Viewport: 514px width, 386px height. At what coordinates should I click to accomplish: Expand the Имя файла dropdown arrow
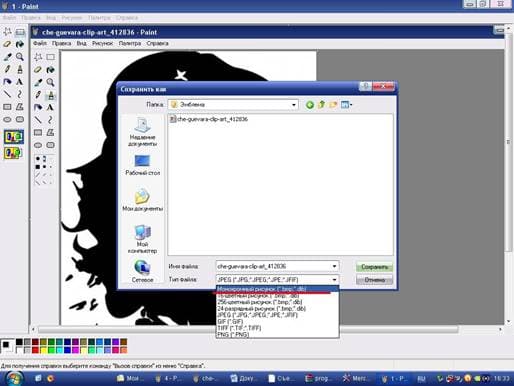click(x=334, y=266)
